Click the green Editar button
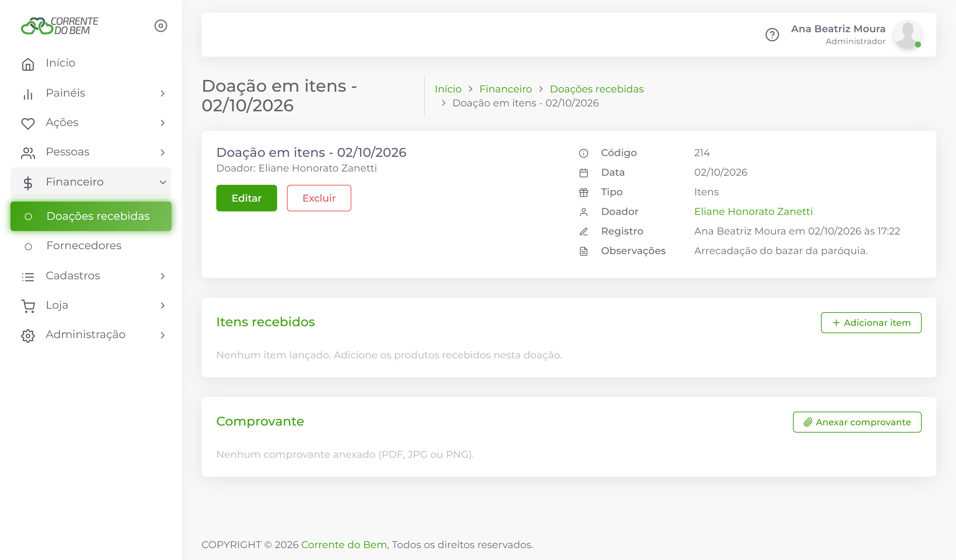The width and height of the screenshot is (956, 560). click(x=247, y=198)
